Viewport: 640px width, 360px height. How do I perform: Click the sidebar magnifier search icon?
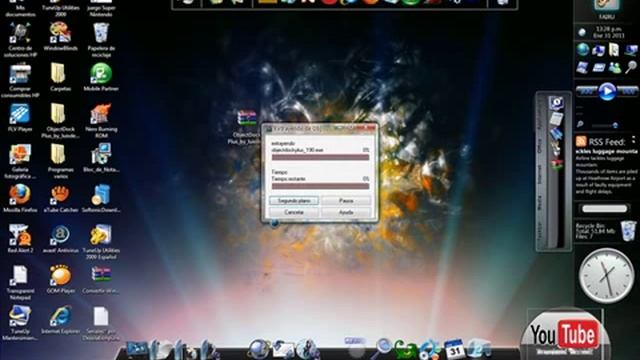coord(631,67)
